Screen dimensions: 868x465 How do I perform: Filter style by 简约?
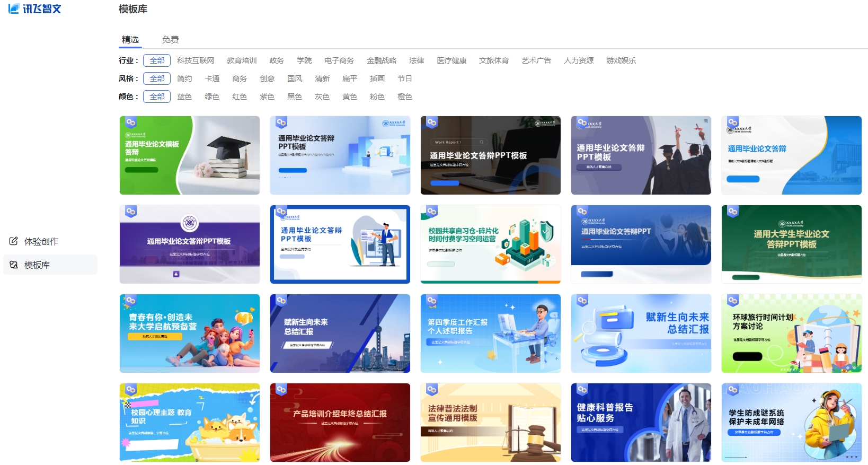(x=184, y=78)
